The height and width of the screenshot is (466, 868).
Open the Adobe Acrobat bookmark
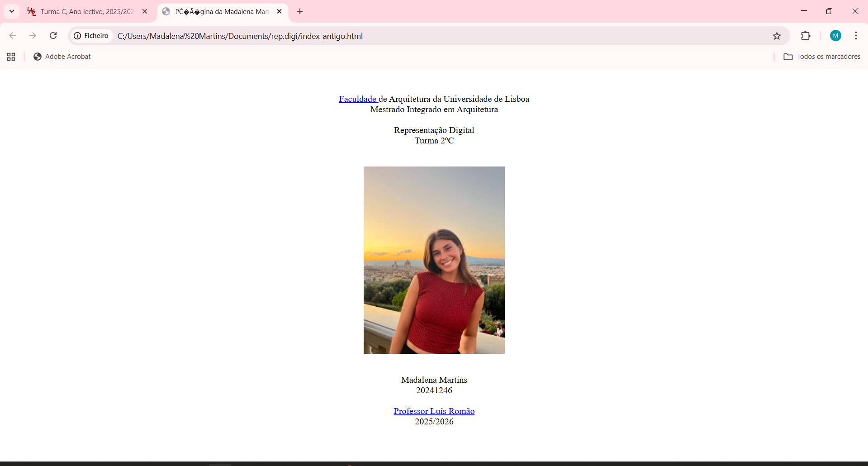point(62,57)
